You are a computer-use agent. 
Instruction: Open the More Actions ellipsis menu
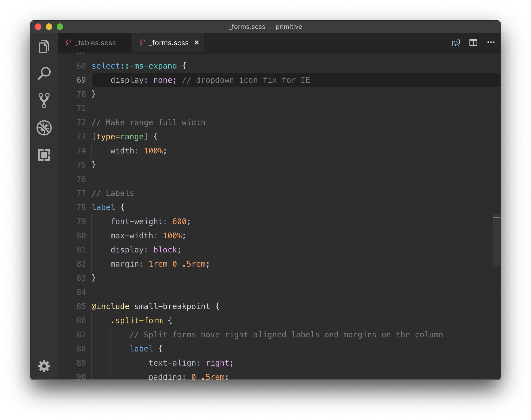[x=491, y=42]
